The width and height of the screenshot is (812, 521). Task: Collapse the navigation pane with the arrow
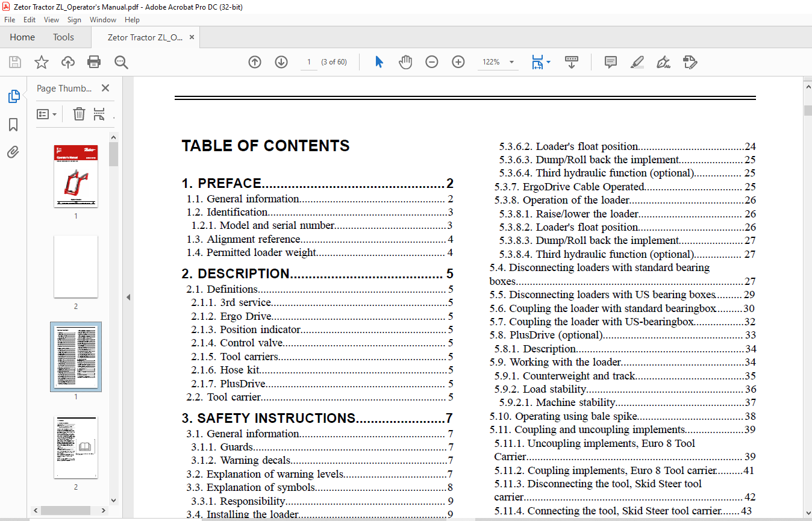tap(128, 298)
